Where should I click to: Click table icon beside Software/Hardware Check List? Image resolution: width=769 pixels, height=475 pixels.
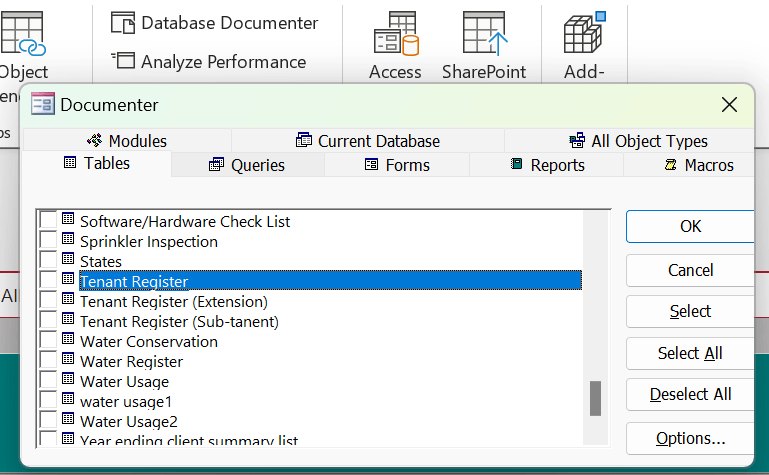(68, 219)
